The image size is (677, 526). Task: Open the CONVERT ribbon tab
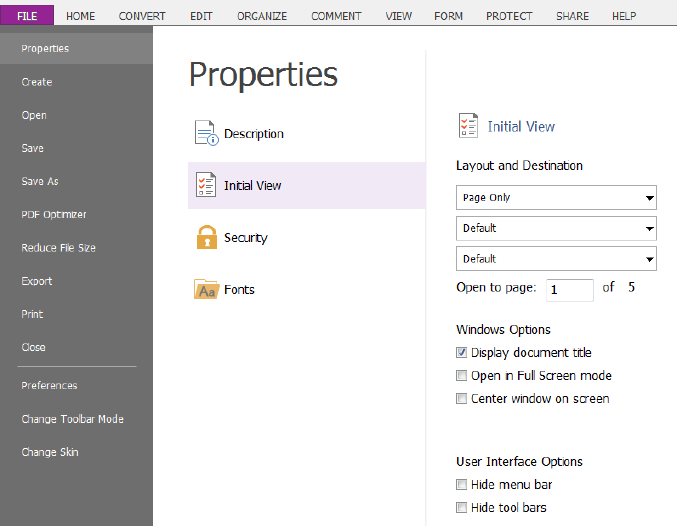coord(142,16)
